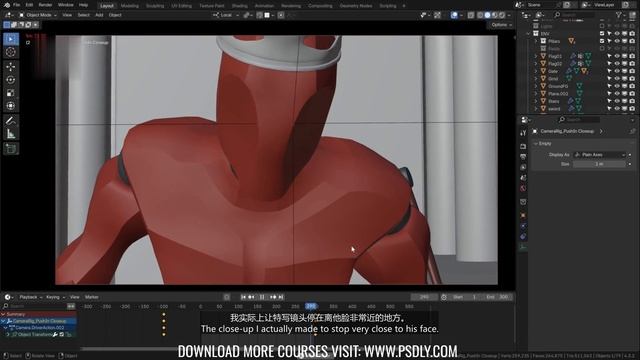640x360 pixels.
Task: Select the Annotate tool
Action: click(x=11, y=120)
